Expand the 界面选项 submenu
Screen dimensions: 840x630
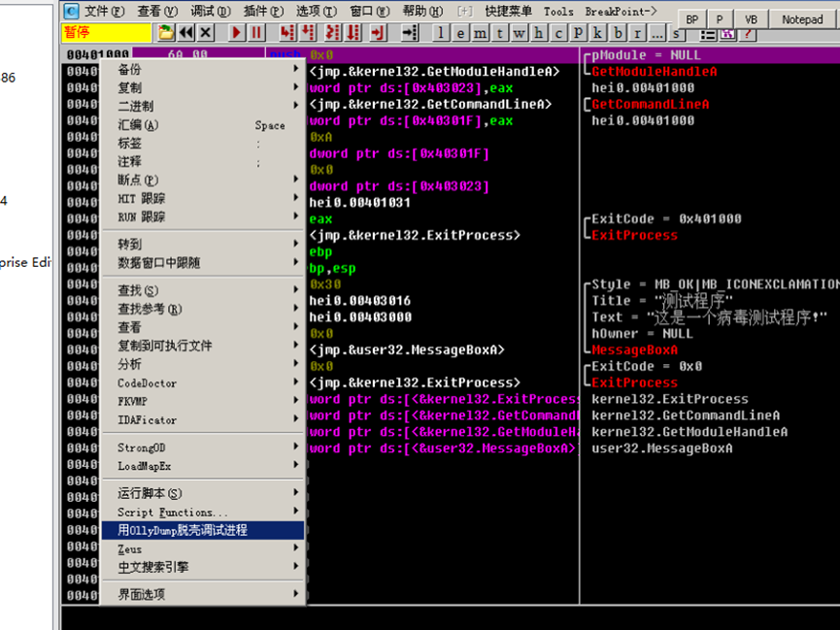(203, 594)
